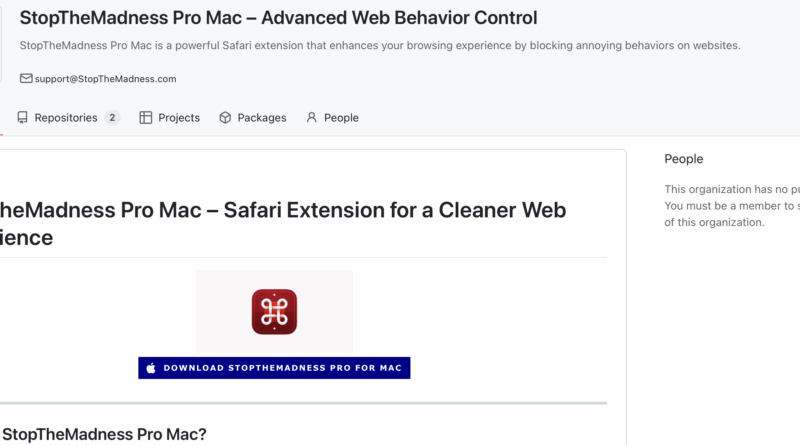Click the Apple logo on download button
This screenshot has width=800, height=445.
tap(151, 368)
